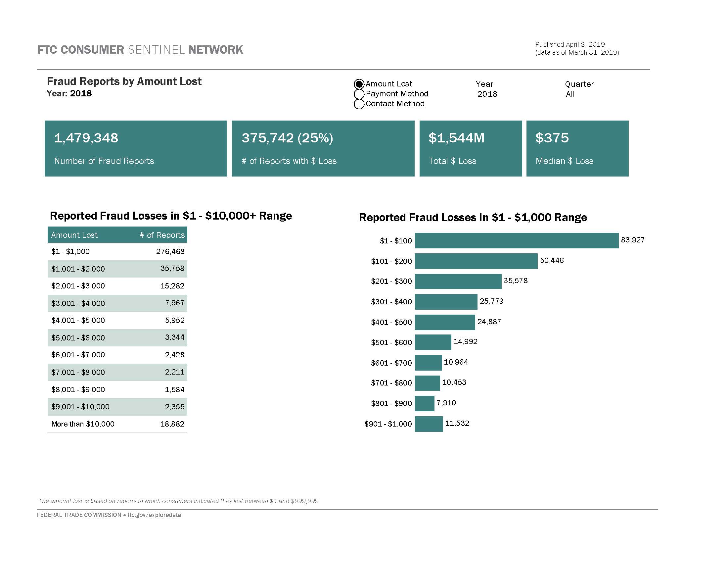Click the Median $ Loss tile
This screenshot has width=728, height=563.
pos(577,148)
